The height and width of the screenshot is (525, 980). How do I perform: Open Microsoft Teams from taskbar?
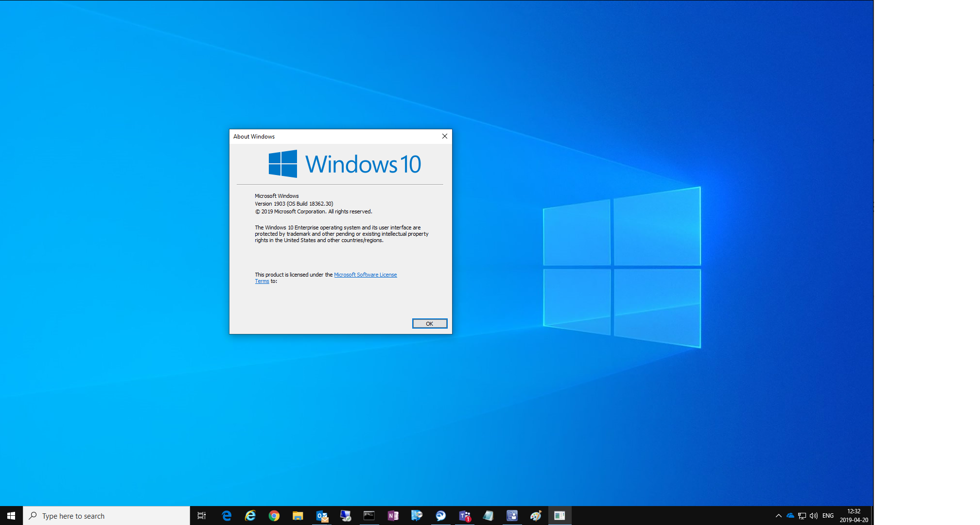point(464,515)
